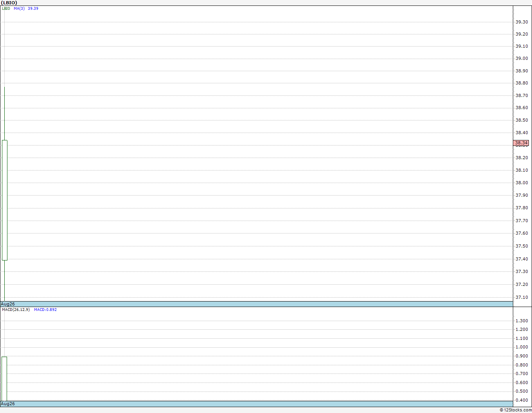Click the blue price chart timeline bar
The height and width of the screenshot is (413, 532).
tap(257, 304)
